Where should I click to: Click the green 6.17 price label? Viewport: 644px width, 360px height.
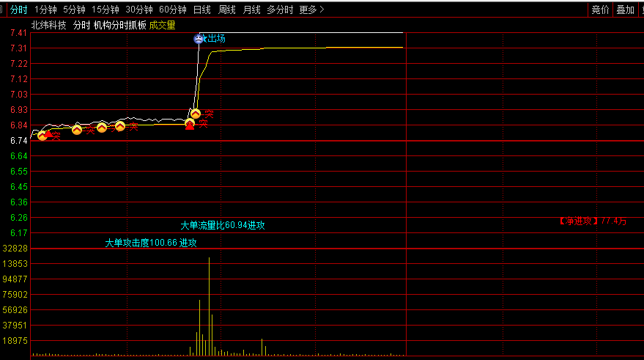pyautogui.click(x=18, y=233)
